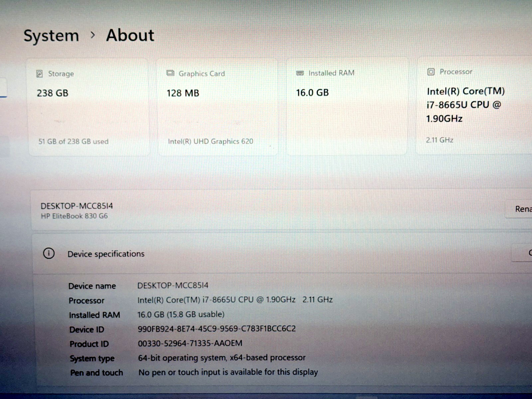Image resolution: width=532 pixels, height=399 pixels.
Task: Click the Installed RAM chip icon
Action: [300, 73]
